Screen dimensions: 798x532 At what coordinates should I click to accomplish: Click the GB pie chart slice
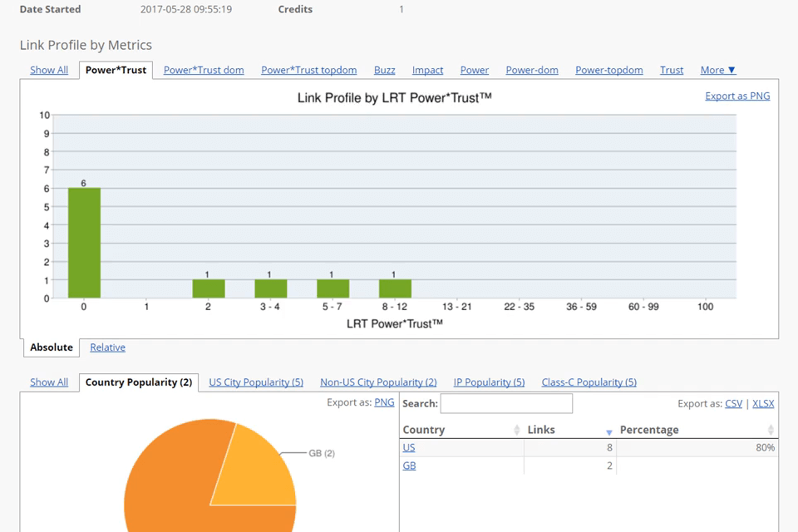click(257, 471)
